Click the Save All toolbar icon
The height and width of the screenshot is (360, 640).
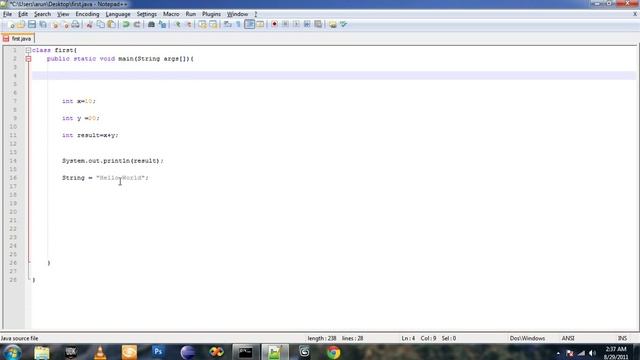click(43, 24)
